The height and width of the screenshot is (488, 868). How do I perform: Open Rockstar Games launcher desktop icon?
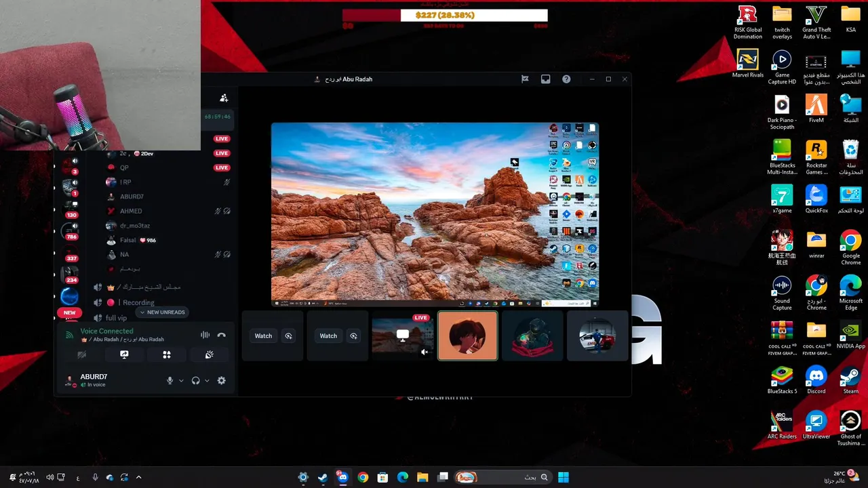pyautogui.click(x=816, y=158)
